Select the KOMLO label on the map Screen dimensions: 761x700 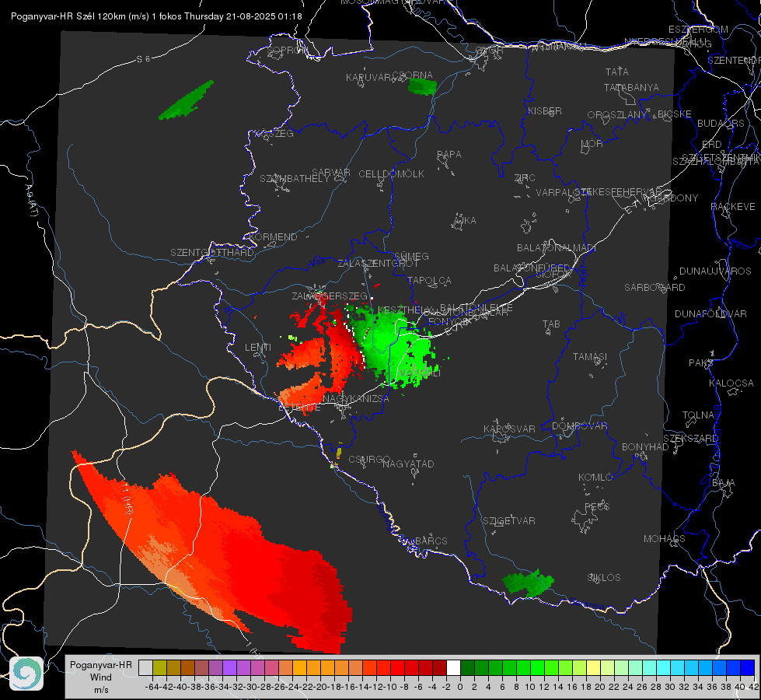595,477
